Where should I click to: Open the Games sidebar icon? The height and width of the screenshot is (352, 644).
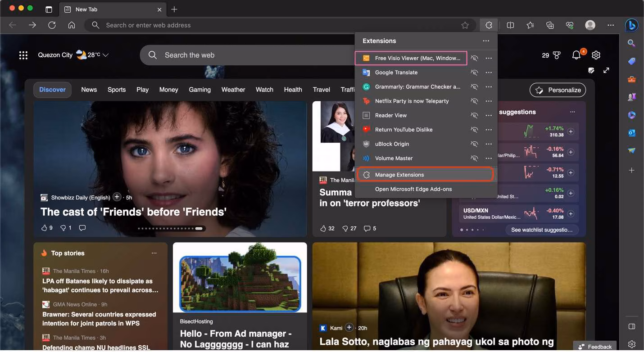point(631,97)
